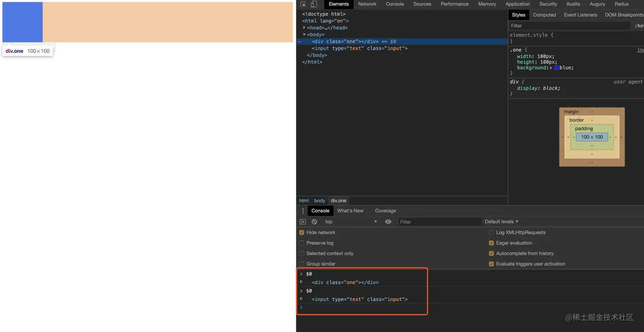
Task: Select the input type="text" DOM row
Action: point(402,49)
